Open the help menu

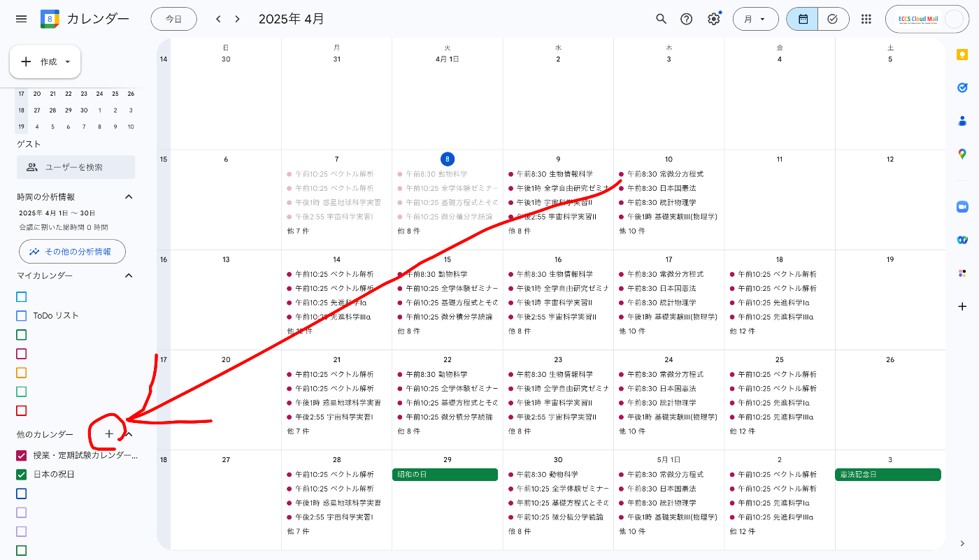(x=687, y=19)
